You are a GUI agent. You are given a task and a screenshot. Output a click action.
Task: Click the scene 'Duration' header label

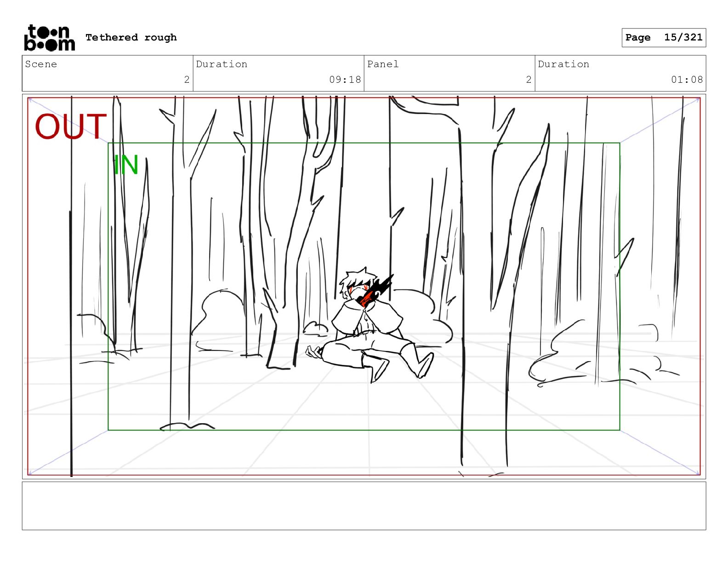pyautogui.click(x=222, y=64)
